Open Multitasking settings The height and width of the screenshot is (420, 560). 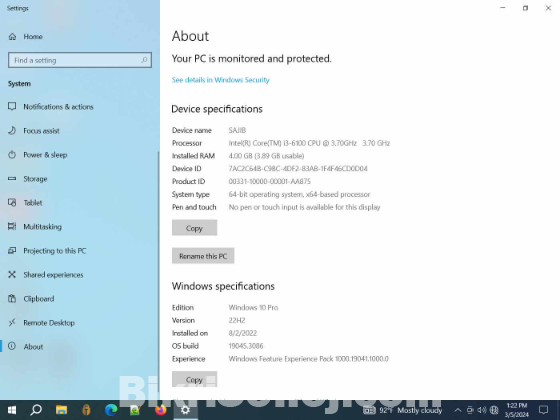point(42,227)
